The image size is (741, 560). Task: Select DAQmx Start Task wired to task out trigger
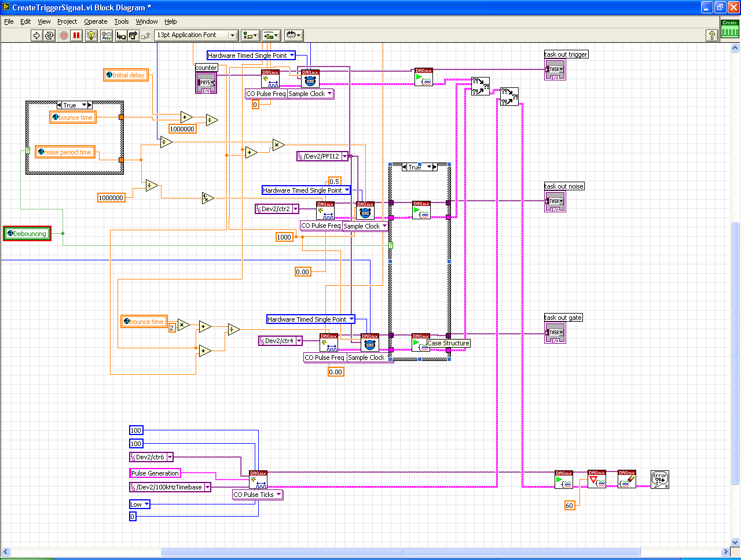click(x=424, y=77)
